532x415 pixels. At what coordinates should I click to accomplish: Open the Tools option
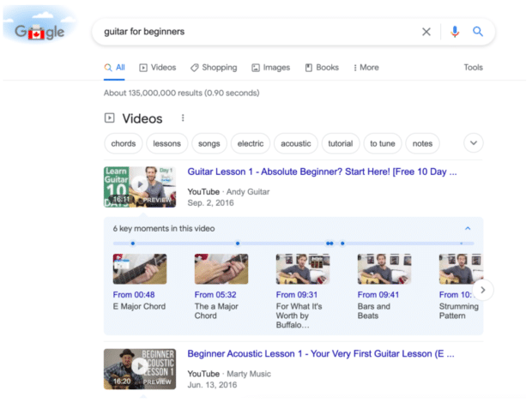[x=473, y=68]
